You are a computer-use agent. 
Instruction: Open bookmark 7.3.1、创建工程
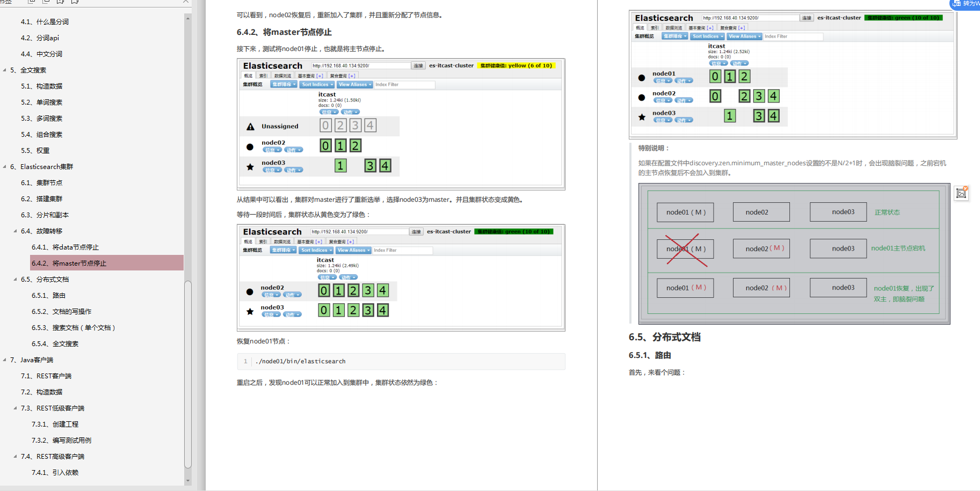[x=55, y=424]
